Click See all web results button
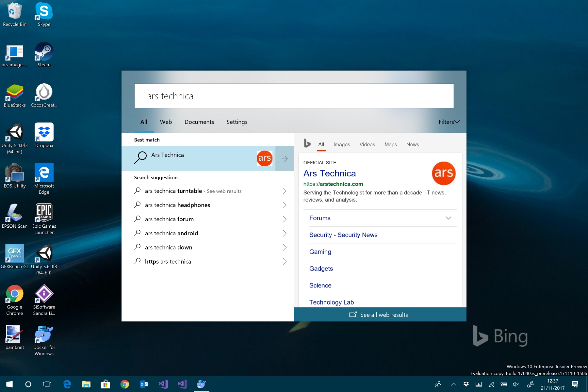The width and height of the screenshot is (588, 392). coord(380,315)
